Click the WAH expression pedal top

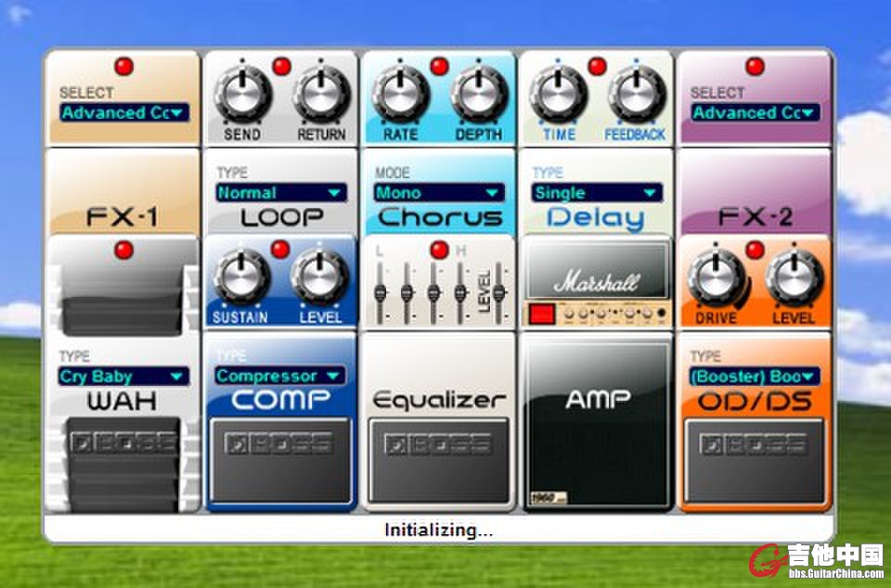pos(123,287)
